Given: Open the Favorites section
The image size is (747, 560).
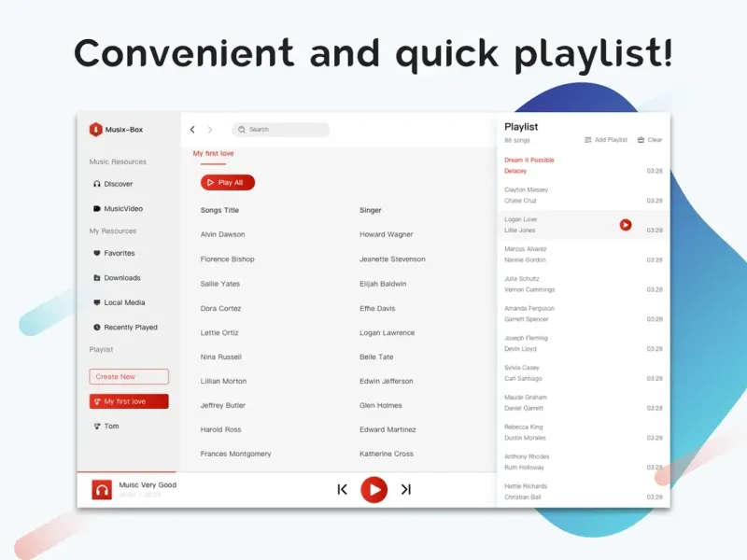Looking at the screenshot, I should tap(120, 253).
